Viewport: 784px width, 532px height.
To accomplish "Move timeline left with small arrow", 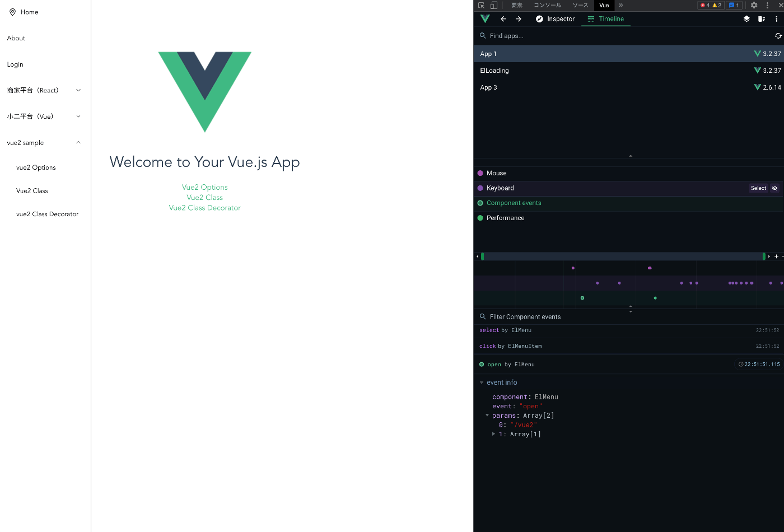I will pyautogui.click(x=477, y=256).
